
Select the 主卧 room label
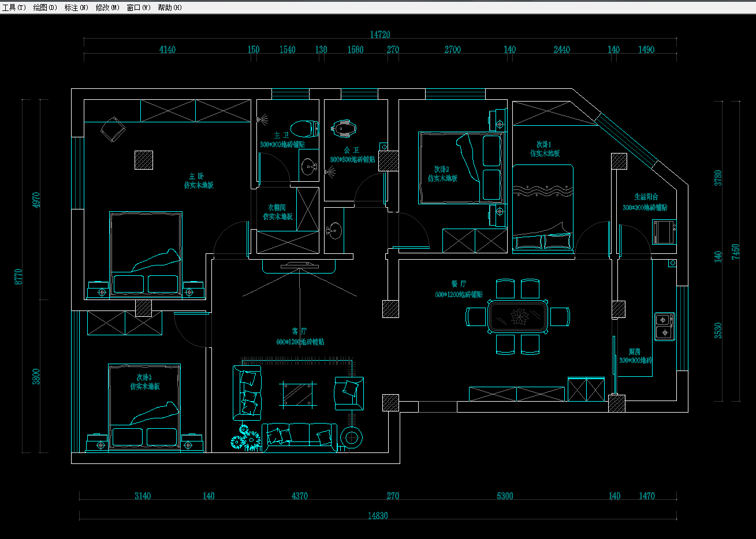tap(196, 176)
